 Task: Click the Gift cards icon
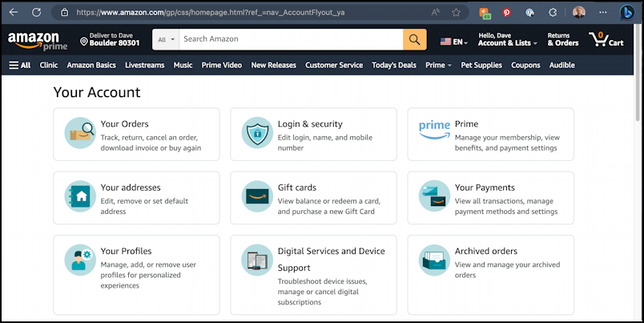pyautogui.click(x=257, y=196)
